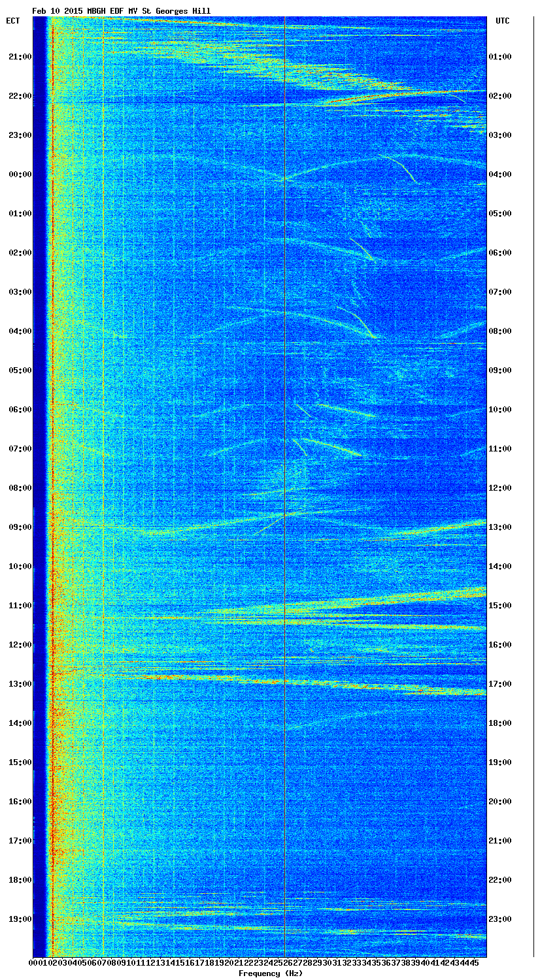The image size is (557, 980).
Task: Pick the 21:00 label on the UTC axis
Action: pyautogui.click(x=500, y=841)
